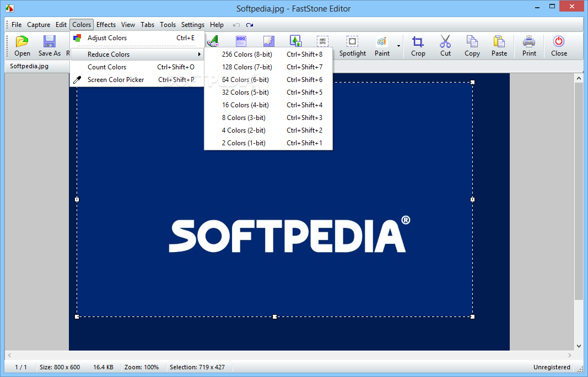Click right-middle selection handle
The image size is (588, 377).
[x=472, y=200]
